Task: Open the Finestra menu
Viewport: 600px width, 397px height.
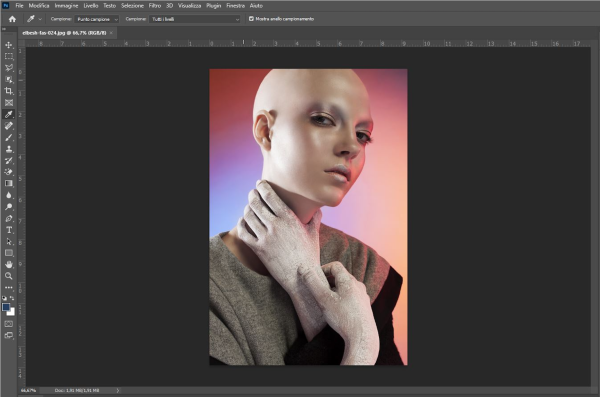Action: (235, 6)
